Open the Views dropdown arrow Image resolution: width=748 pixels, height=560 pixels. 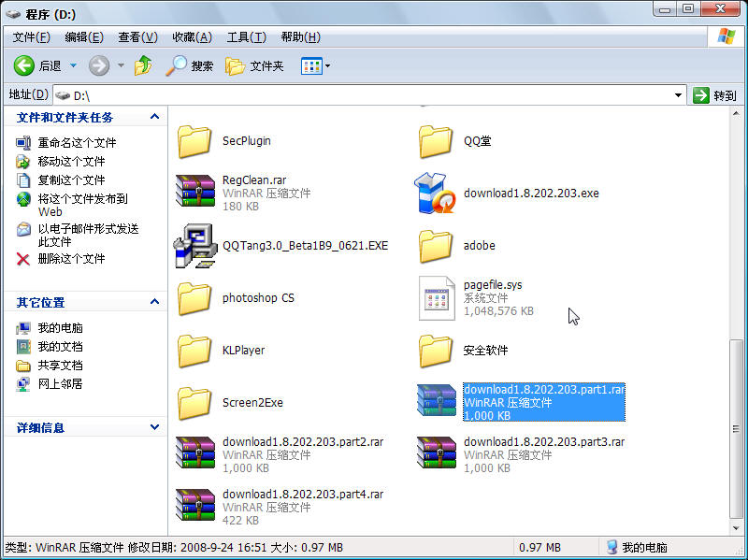328,65
